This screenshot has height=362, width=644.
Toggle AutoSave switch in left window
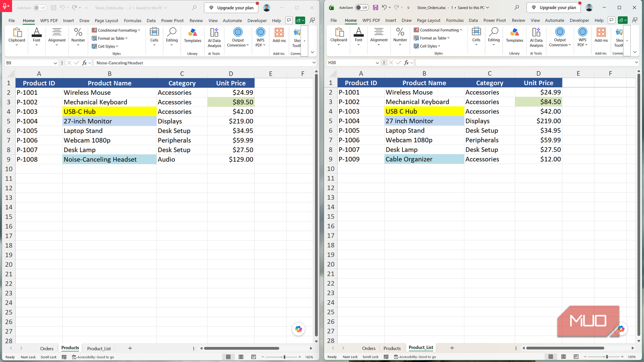(40, 8)
